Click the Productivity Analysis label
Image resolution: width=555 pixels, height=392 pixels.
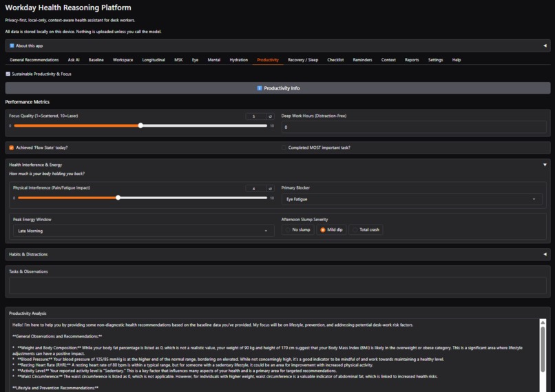coord(28,313)
